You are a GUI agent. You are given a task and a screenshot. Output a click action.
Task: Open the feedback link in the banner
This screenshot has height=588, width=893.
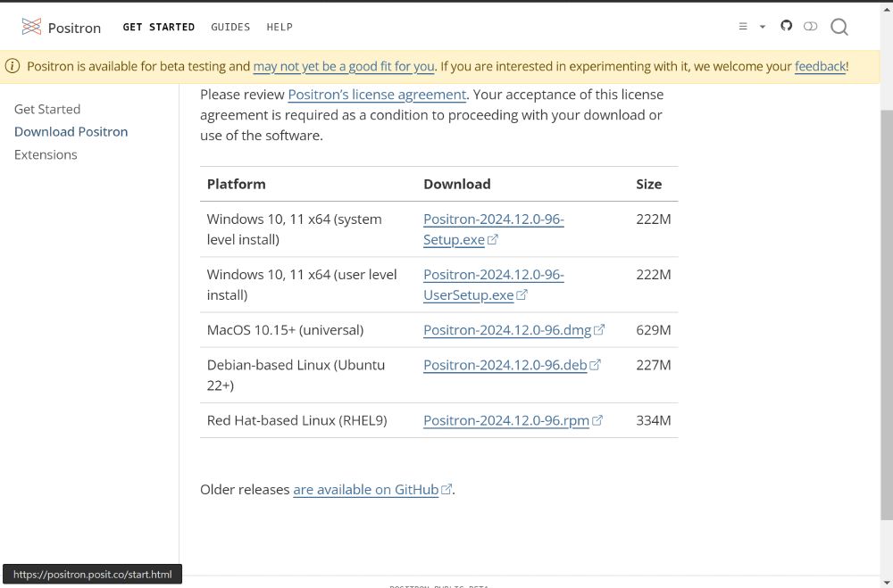coord(820,66)
